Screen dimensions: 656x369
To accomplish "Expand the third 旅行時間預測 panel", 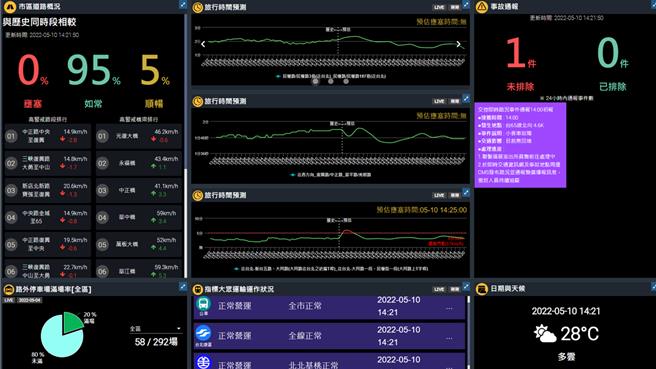I will click(466, 193).
